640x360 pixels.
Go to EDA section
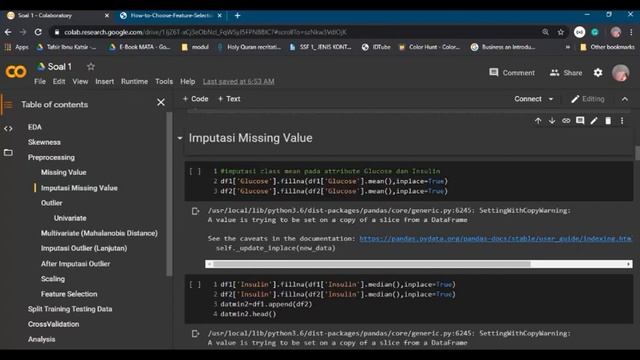[35, 127]
